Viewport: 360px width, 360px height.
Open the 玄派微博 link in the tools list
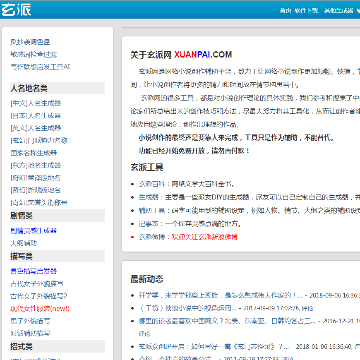(x=152, y=237)
